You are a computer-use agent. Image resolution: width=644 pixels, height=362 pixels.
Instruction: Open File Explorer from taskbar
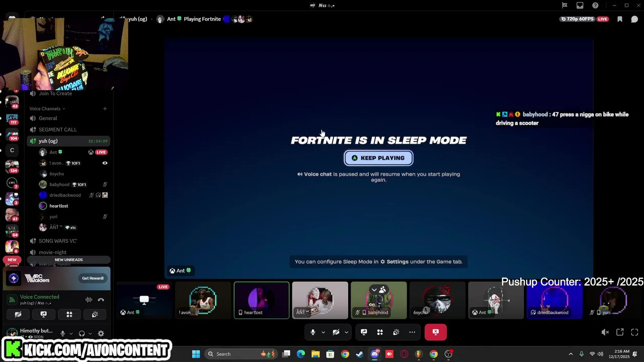point(315,354)
